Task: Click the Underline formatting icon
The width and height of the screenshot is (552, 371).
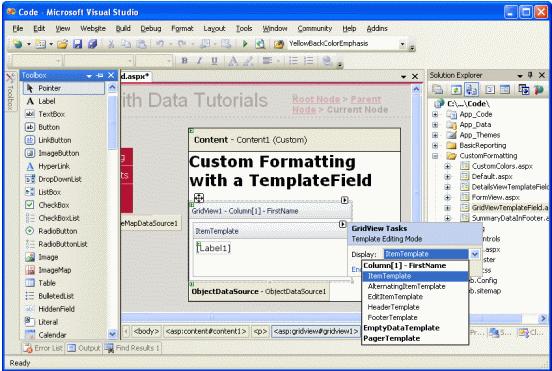Action: pos(214,61)
